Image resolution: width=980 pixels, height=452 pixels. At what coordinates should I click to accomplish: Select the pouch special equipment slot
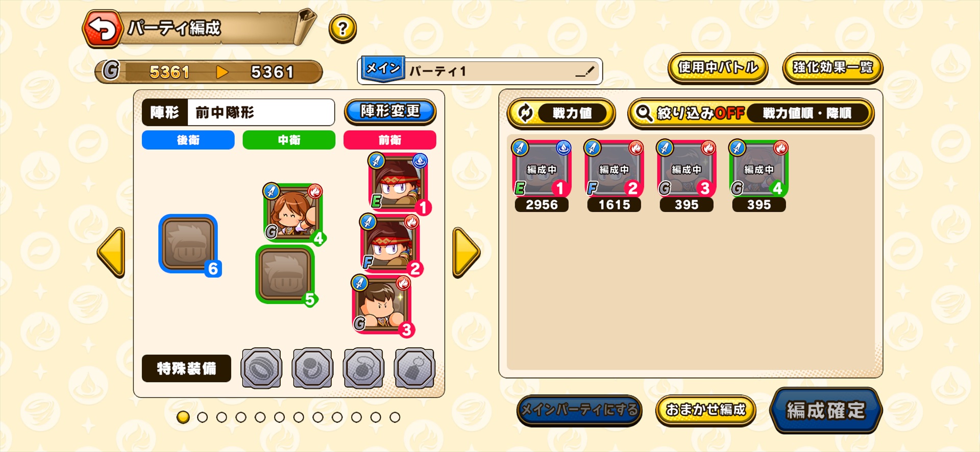(414, 368)
